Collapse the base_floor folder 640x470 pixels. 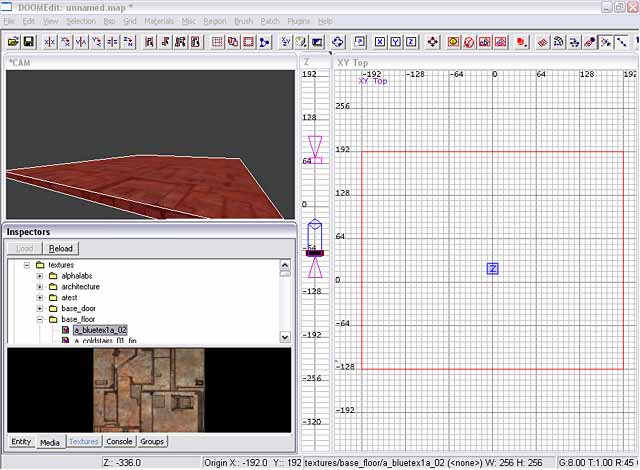pyautogui.click(x=40, y=320)
